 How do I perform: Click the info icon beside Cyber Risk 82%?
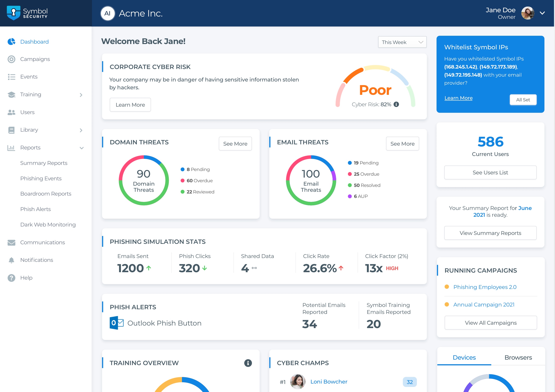[x=396, y=104]
